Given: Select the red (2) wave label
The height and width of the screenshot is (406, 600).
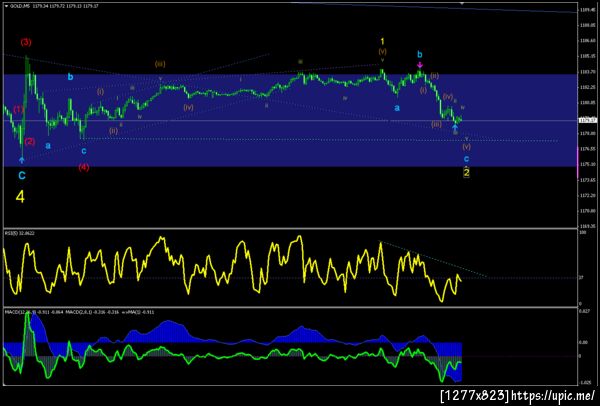Looking at the screenshot, I should point(29,142).
